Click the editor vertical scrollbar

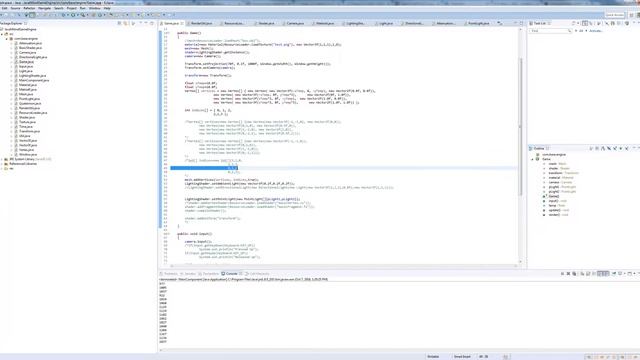point(520,127)
